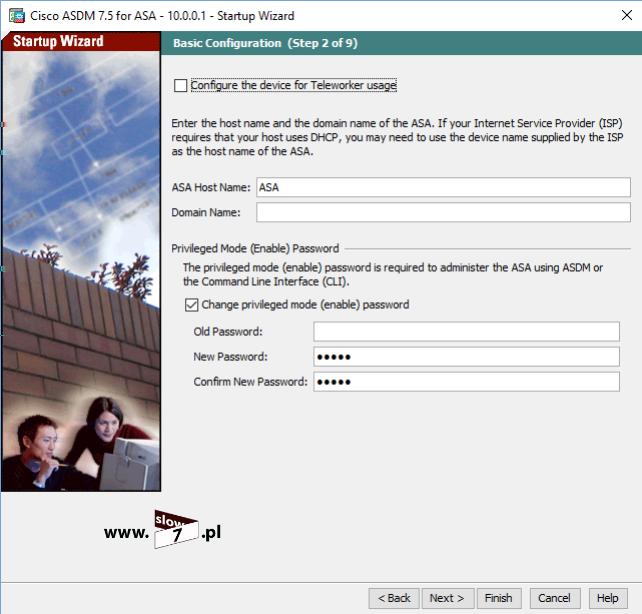Screen dimensions: 642x614
Task: Click the Confirm New Password label
Action: pyautogui.click(x=251, y=382)
